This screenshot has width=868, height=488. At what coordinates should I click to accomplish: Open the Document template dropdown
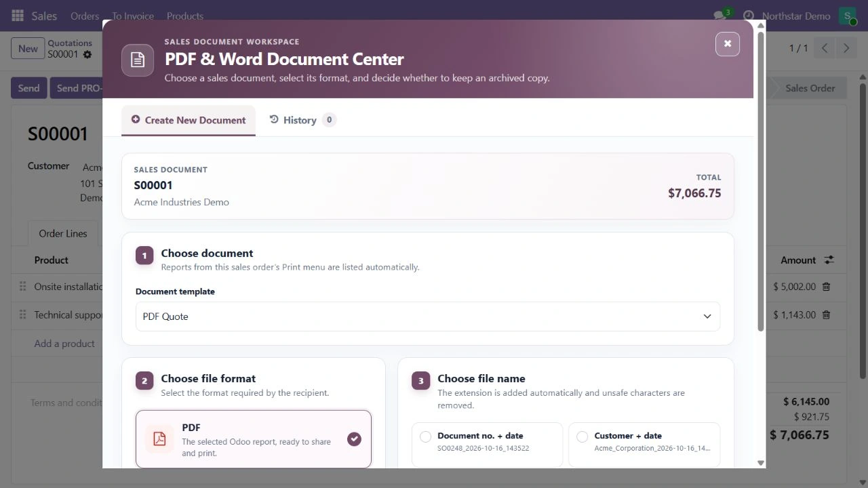(x=428, y=317)
